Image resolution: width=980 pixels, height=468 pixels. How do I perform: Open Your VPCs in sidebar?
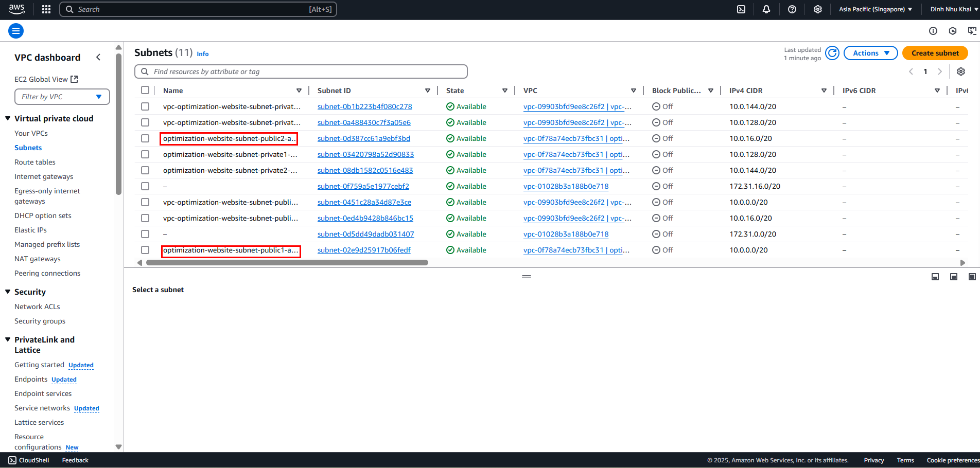(x=31, y=133)
